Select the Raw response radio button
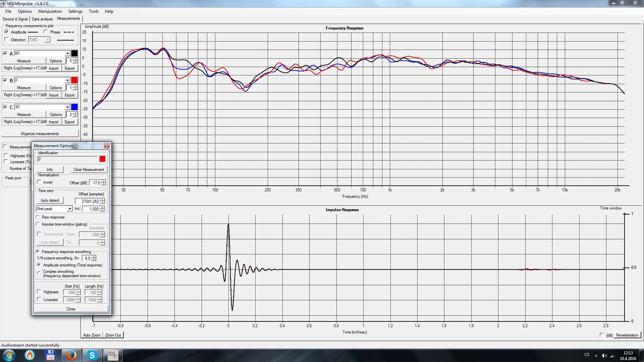 pyautogui.click(x=38, y=217)
